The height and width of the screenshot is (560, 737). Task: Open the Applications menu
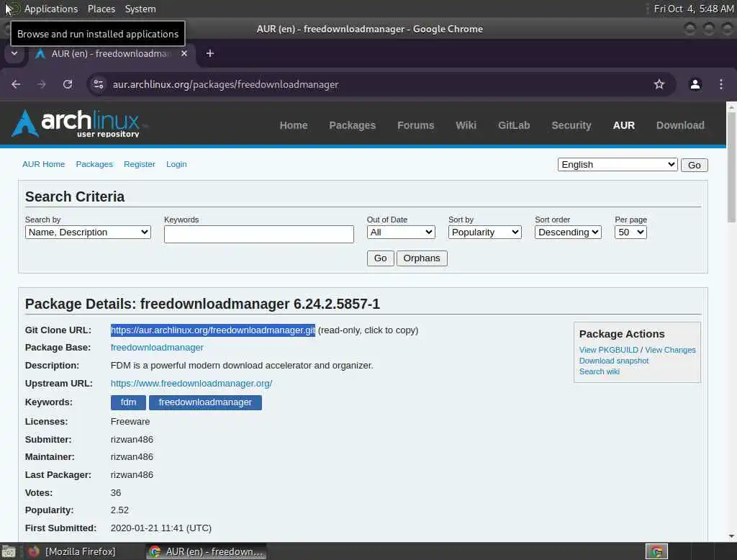click(51, 9)
